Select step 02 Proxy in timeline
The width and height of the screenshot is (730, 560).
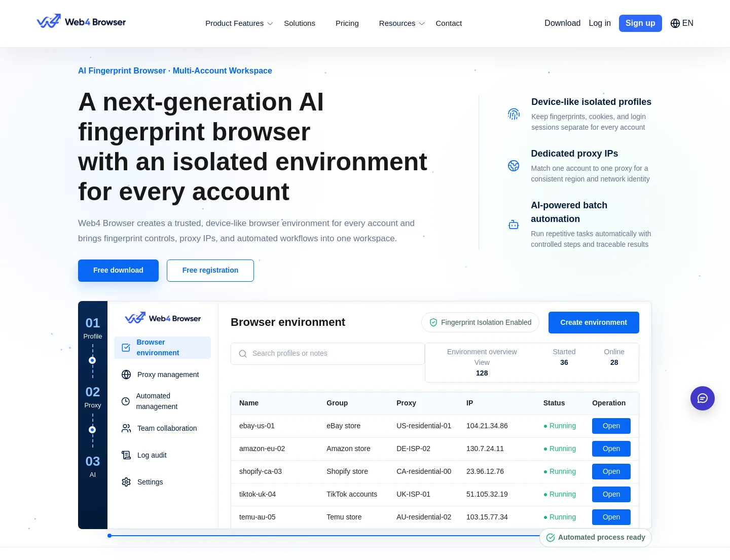point(93,397)
